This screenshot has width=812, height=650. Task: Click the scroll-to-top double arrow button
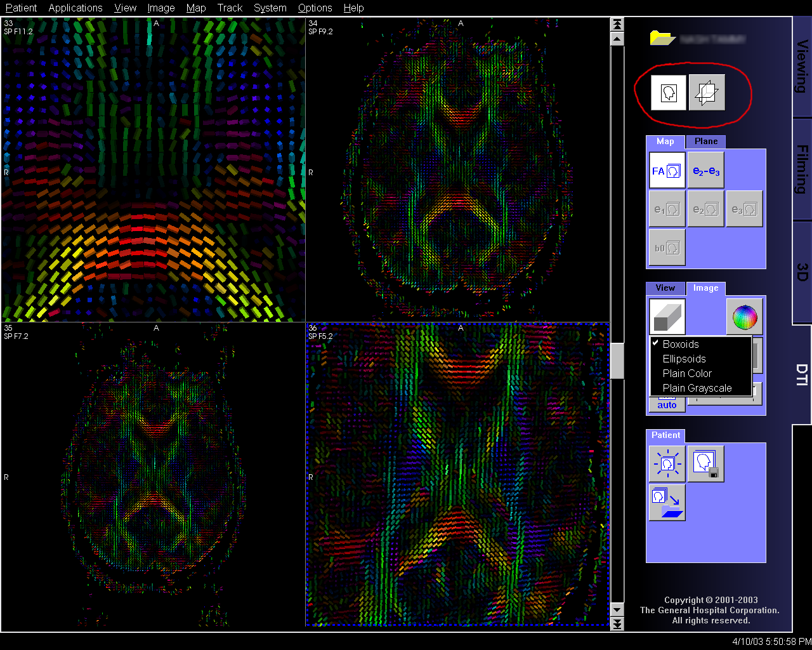coord(617,24)
